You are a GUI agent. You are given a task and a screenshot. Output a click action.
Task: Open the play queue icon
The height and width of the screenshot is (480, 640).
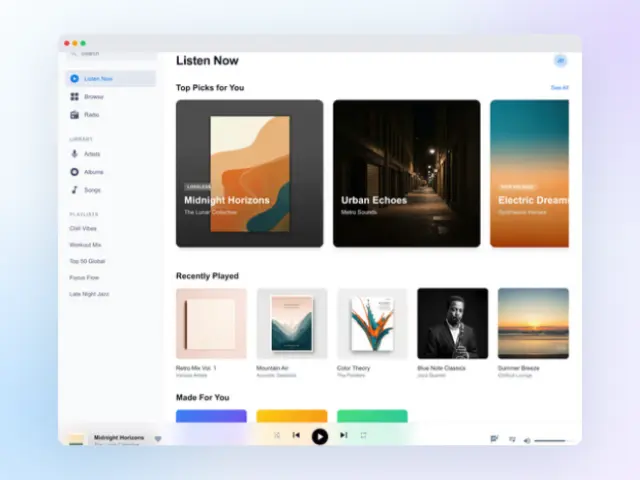point(512,440)
